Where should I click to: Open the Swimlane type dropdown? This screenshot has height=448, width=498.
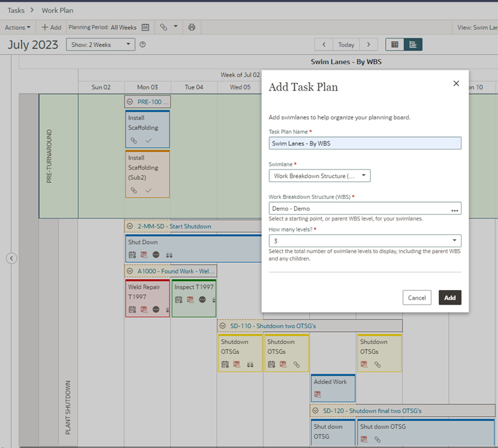point(319,176)
